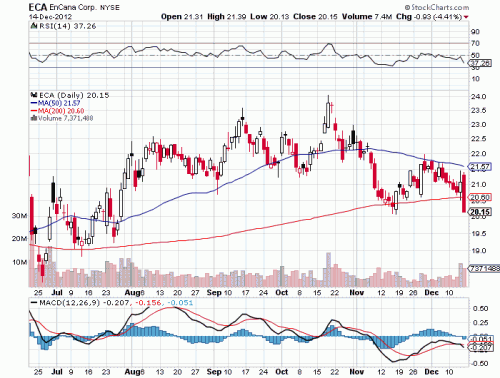
Task: Click the red down-arrow beside the change percentage
Action: 466,17
